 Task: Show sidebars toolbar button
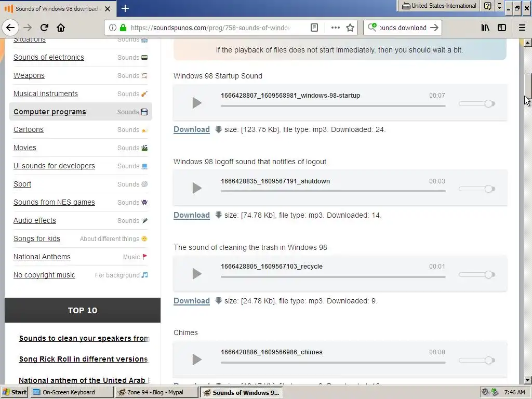[502, 28]
